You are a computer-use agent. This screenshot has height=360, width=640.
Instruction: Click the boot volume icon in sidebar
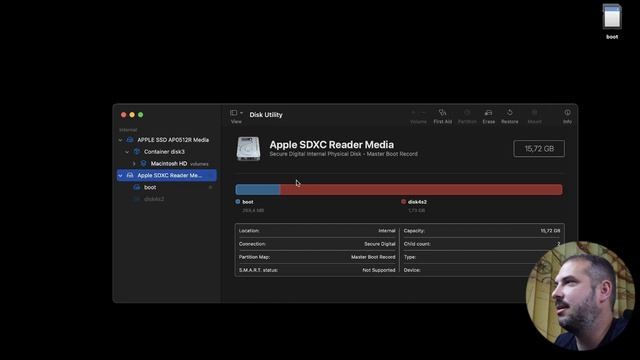click(137, 187)
